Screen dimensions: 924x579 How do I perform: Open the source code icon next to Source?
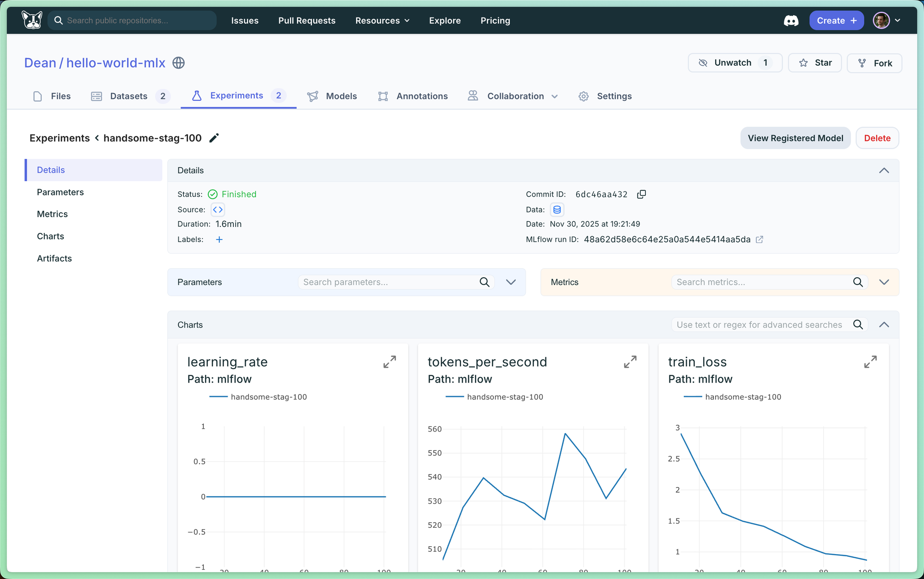point(218,210)
